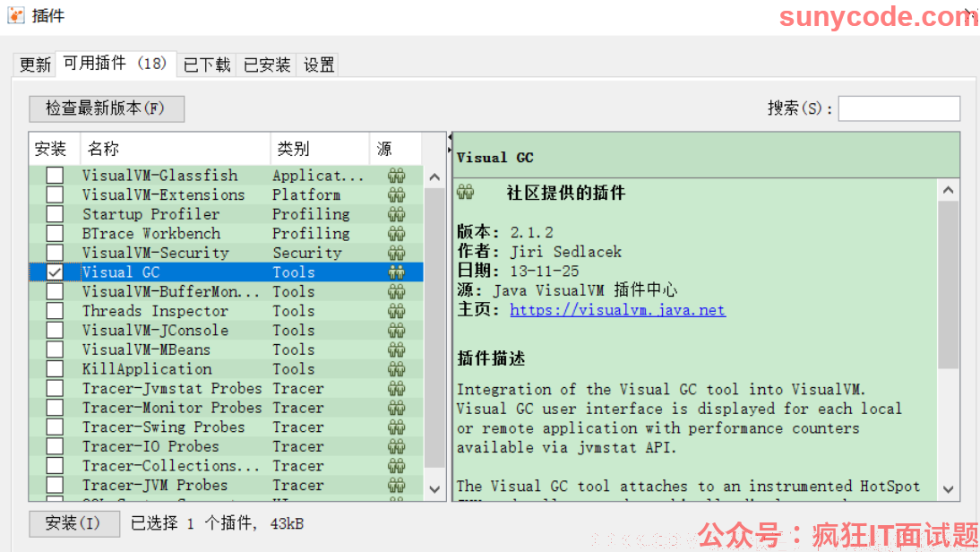Click the source icon for VisualVM-MBeans
980x552 pixels.
(x=396, y=350)
